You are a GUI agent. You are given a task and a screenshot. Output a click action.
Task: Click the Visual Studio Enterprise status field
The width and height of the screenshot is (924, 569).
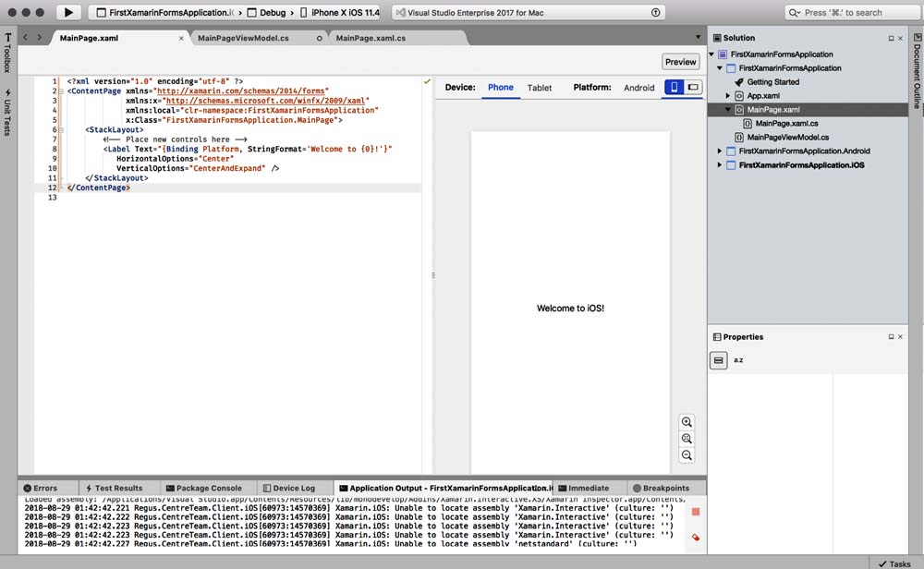[x=529, y=12]
